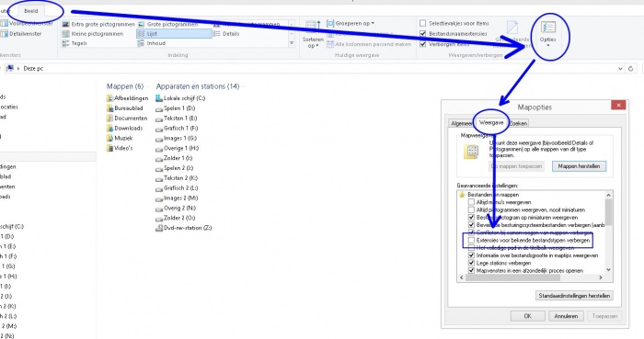The image size is (644, 339).
Task: Expand the layout gallery more arrow
Action: point(292,43)
